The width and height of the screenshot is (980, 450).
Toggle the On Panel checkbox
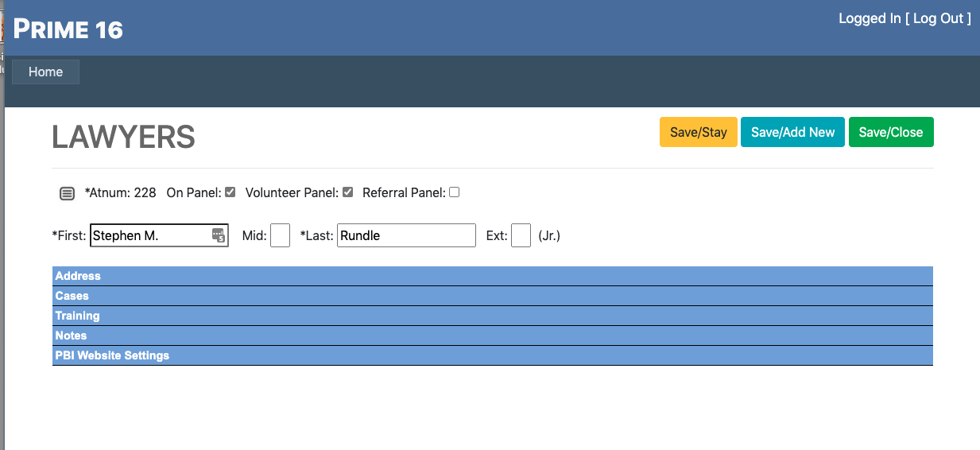pos(230,192)
